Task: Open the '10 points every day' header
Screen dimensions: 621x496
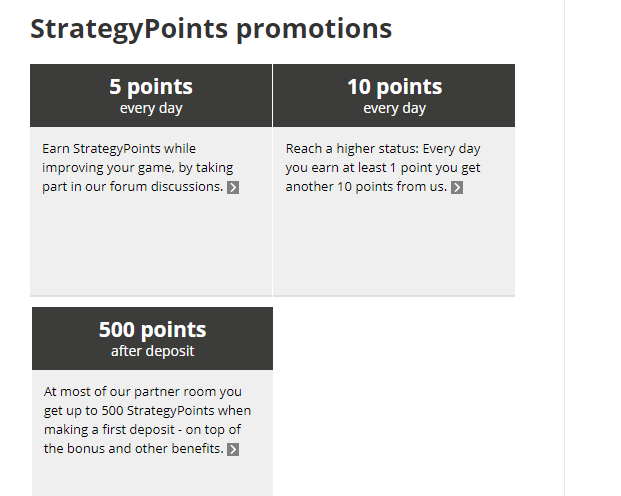Action: pos(394,95)
